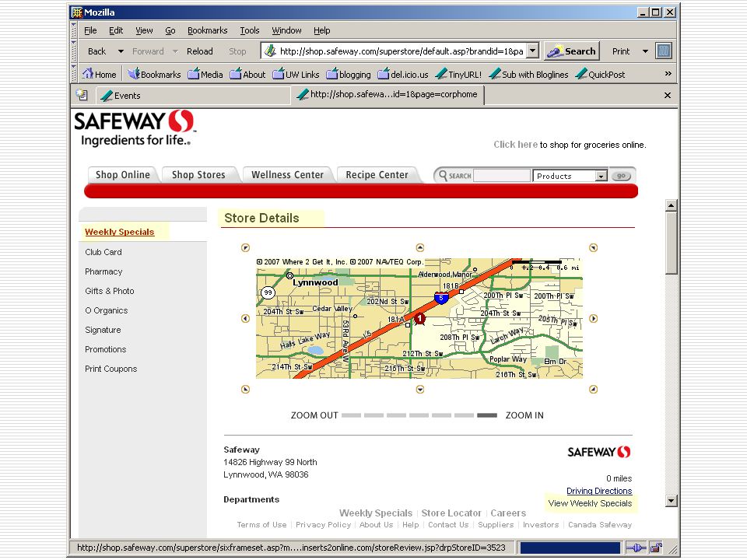The height and width of the screenshot is (560, 747).
Task: Click the online/offline status bar icon
Action: point(636,548)
